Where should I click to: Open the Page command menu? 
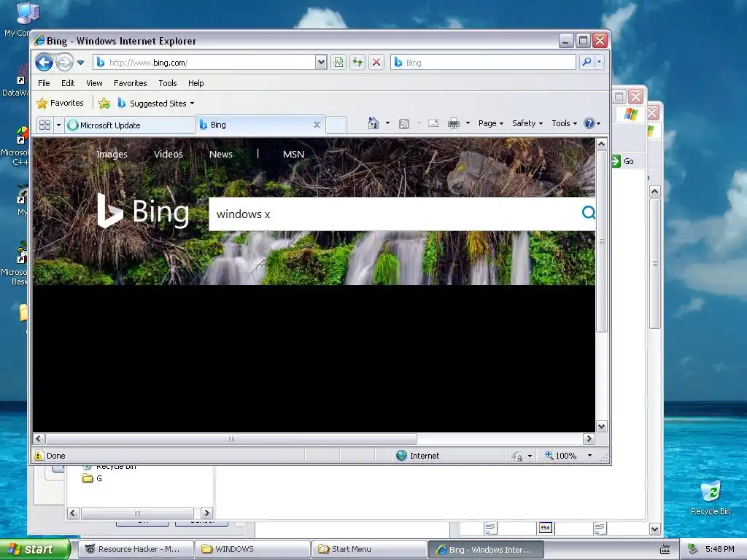click(491, 123)
